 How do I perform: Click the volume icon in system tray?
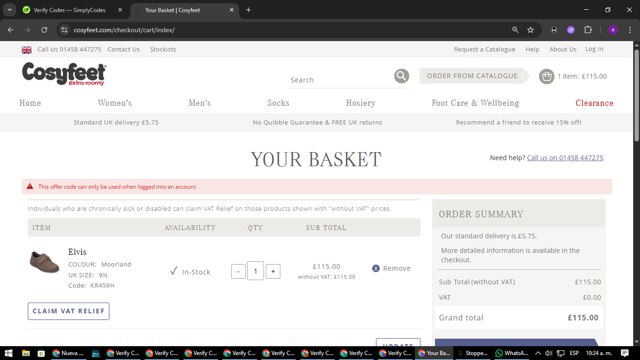549,353
